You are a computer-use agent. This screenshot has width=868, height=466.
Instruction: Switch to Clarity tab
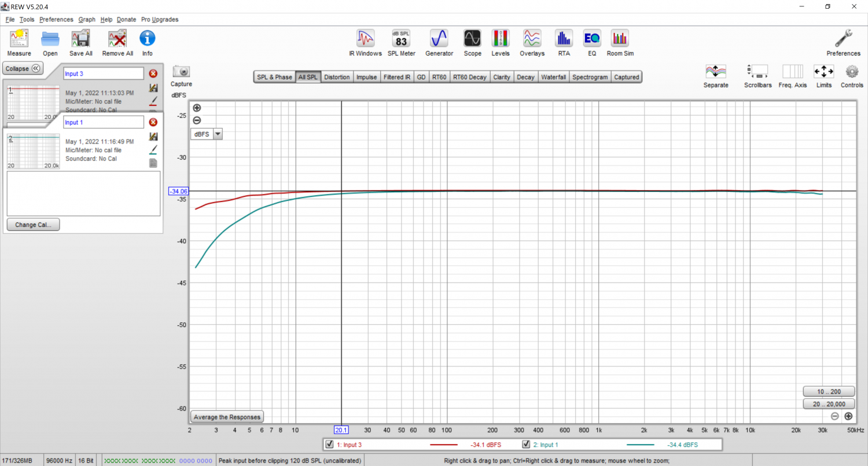point(502,77)
